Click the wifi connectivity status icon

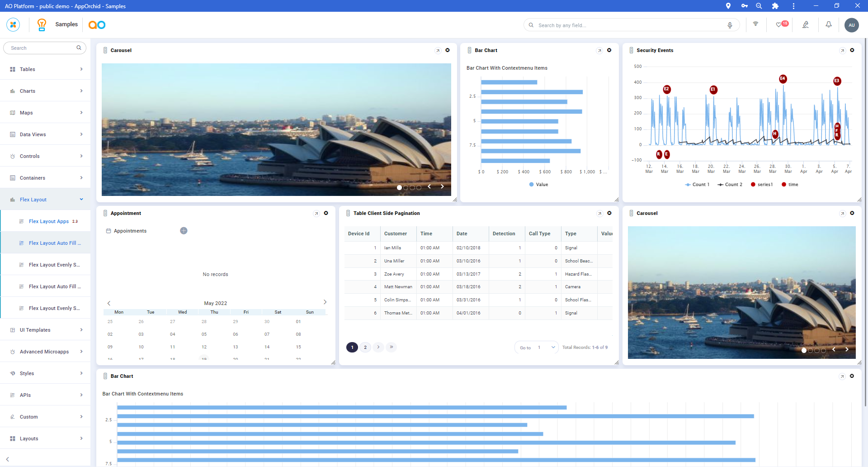click(x=755, y=24)
